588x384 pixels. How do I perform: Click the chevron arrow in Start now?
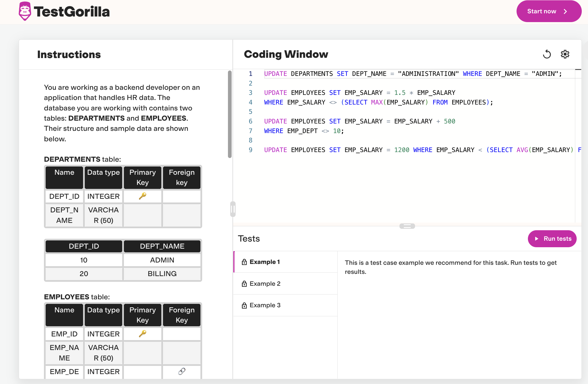coord(566,11)
